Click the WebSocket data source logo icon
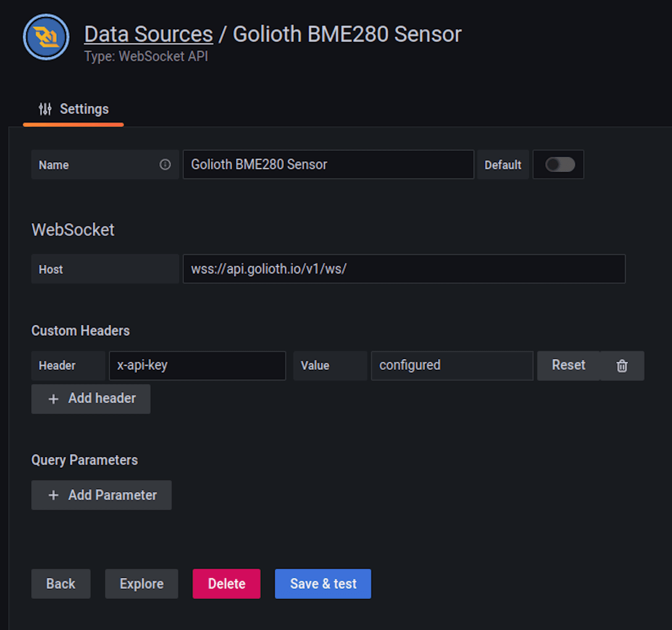 [x=46, y=37]
